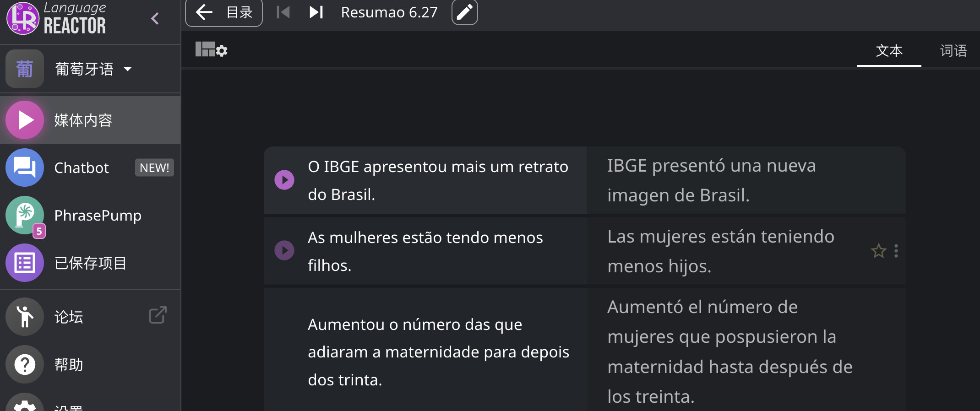Open the Chatbot section

coord(90,168)
